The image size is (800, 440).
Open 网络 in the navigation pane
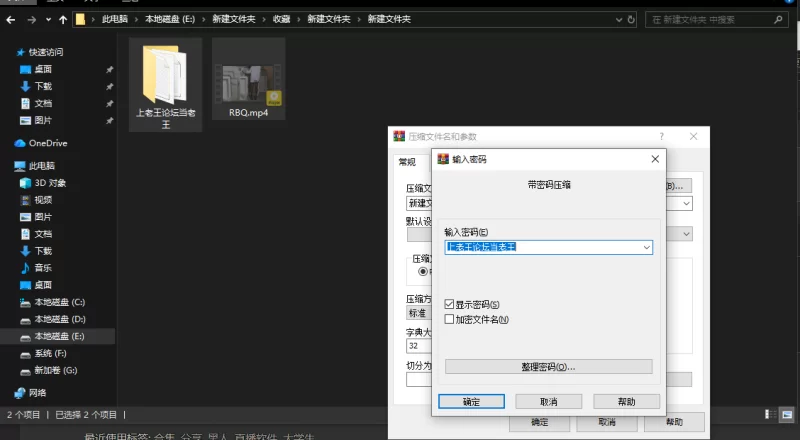click(37, 393)
